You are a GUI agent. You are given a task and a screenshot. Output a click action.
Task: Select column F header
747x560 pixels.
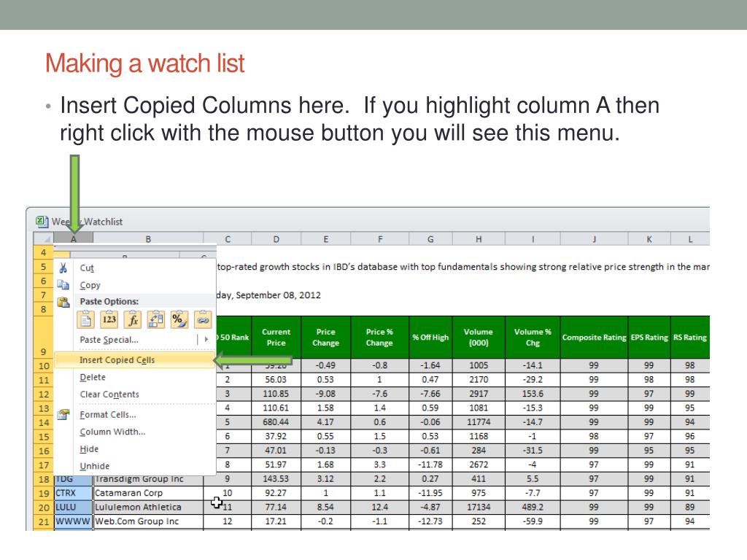coord(379,239)
